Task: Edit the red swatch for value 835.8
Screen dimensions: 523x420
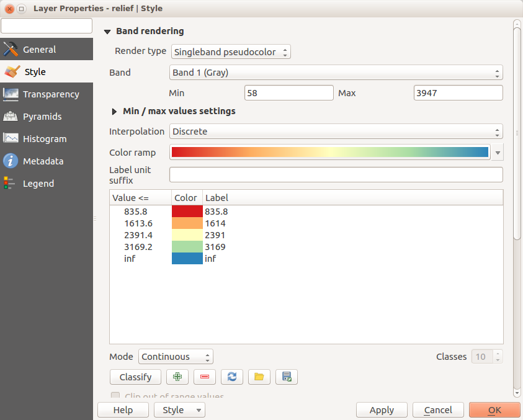Action: click(x=186, y=212)
